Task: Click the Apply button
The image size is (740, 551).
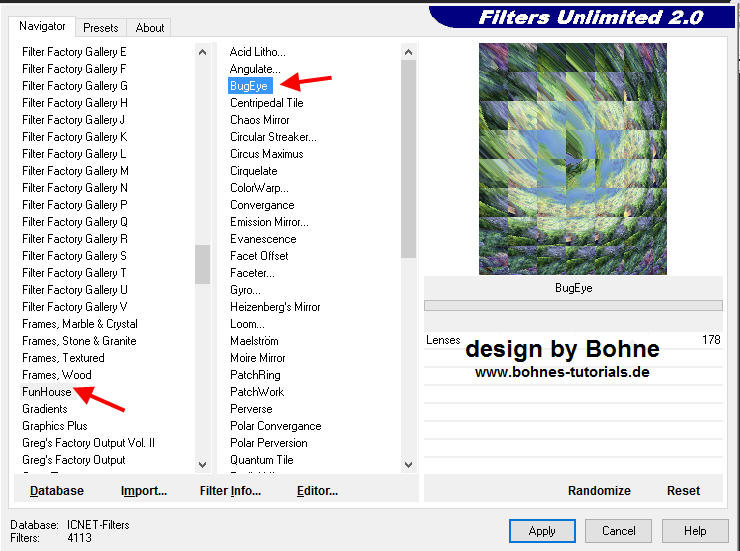Action: click(x=541, y=531)
